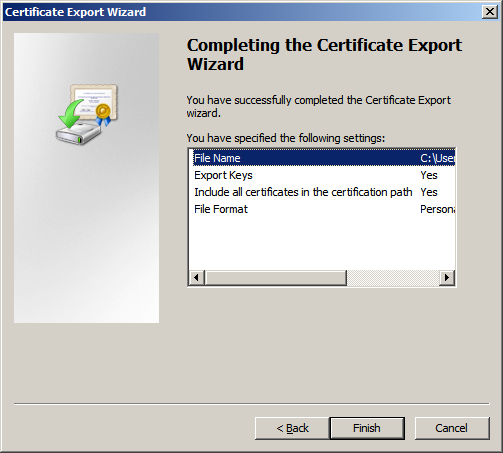
Task: Select the File Name settings row
Action: (x=324, y=158)
